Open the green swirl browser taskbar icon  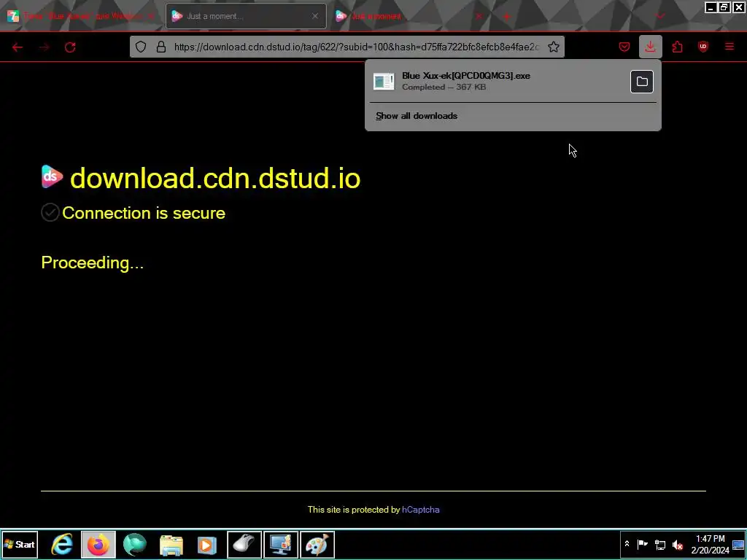pyautogui.click(x=134, y=544)
